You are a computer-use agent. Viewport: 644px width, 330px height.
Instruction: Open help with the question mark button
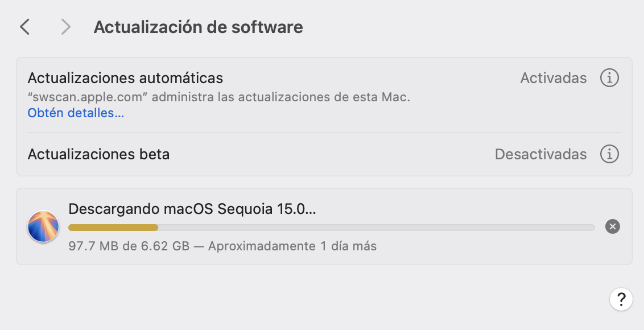coord(621,299)
